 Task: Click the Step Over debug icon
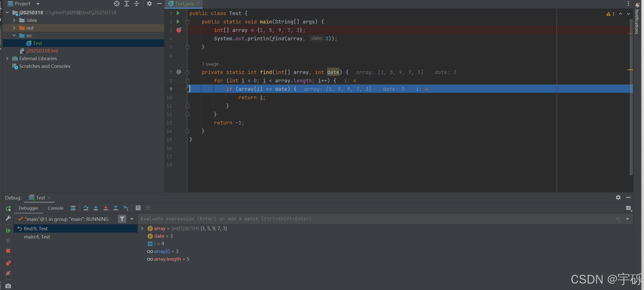pyautogui.click(x=86, y=208)
